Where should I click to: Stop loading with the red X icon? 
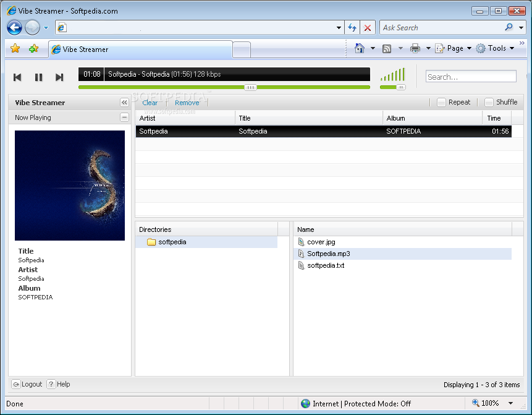(x=368, y=27)
